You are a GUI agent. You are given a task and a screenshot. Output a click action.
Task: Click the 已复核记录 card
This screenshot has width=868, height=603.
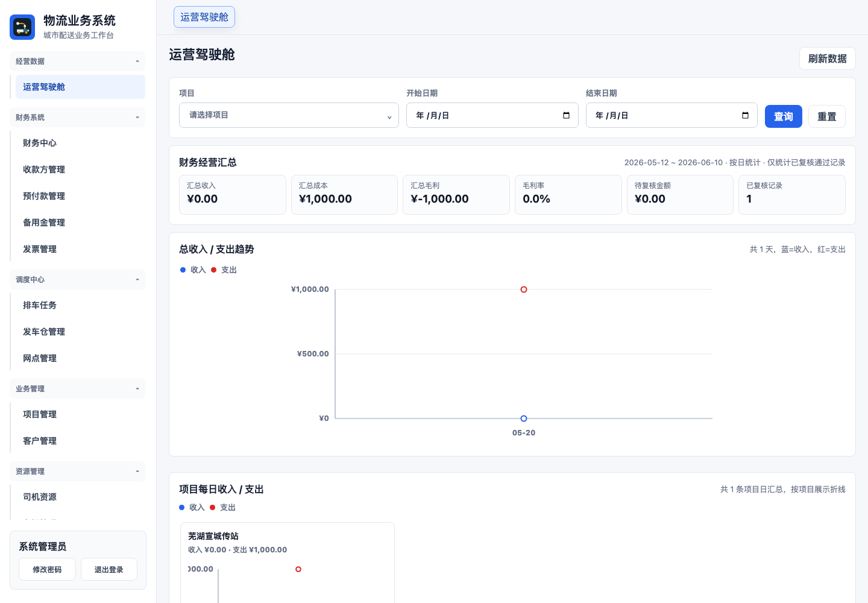(x=792, y=195)
